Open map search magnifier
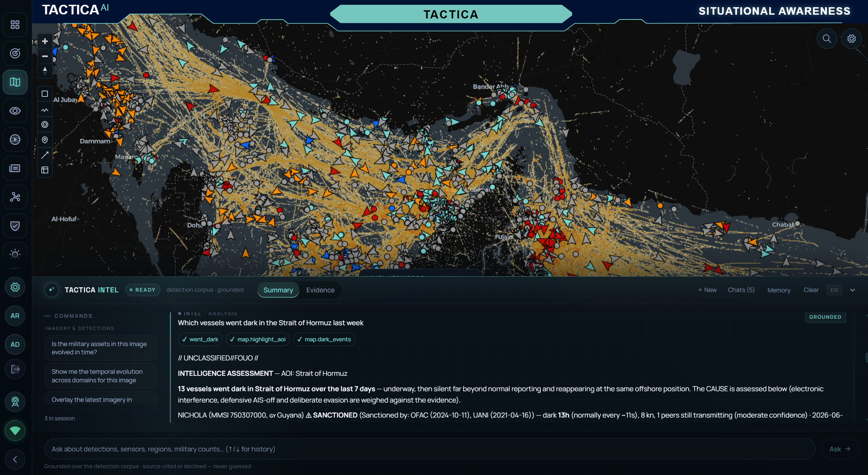 click(x=827, y=39)
